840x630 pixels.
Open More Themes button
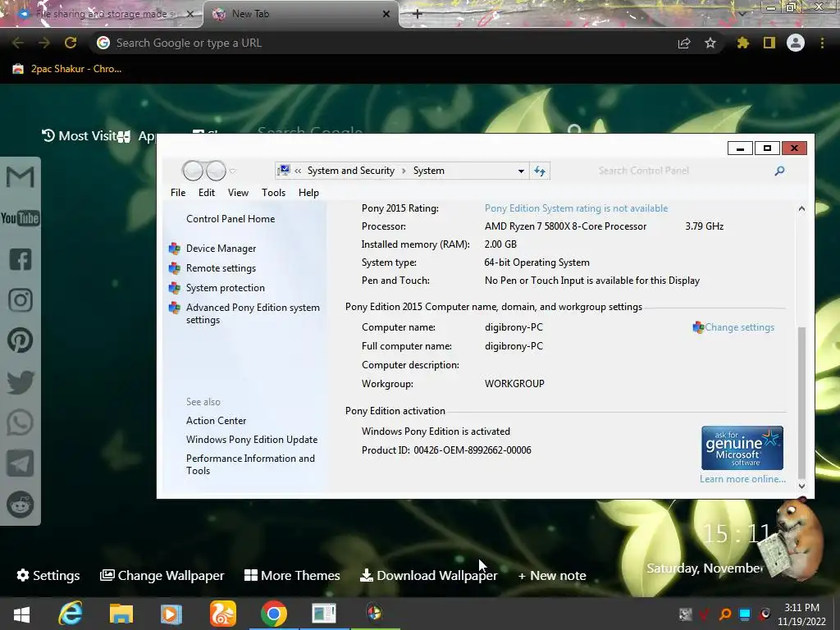(x=292, y=575)
